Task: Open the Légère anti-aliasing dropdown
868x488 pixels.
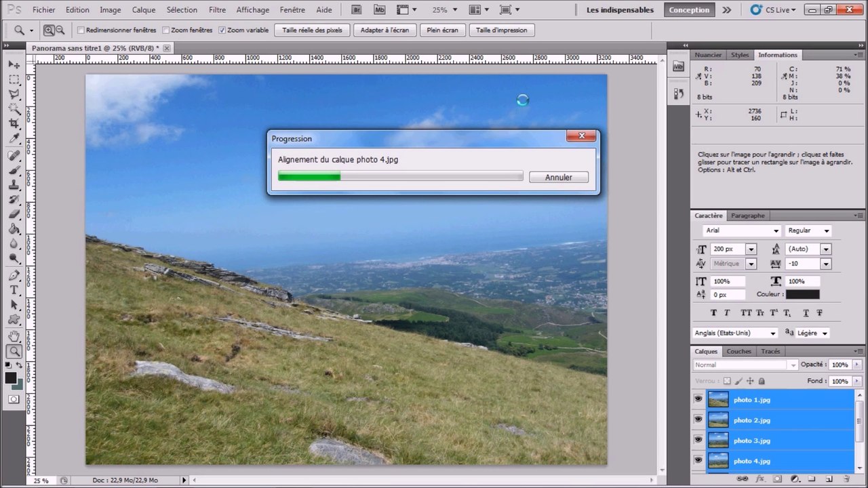Action: [x=825, y=333]
